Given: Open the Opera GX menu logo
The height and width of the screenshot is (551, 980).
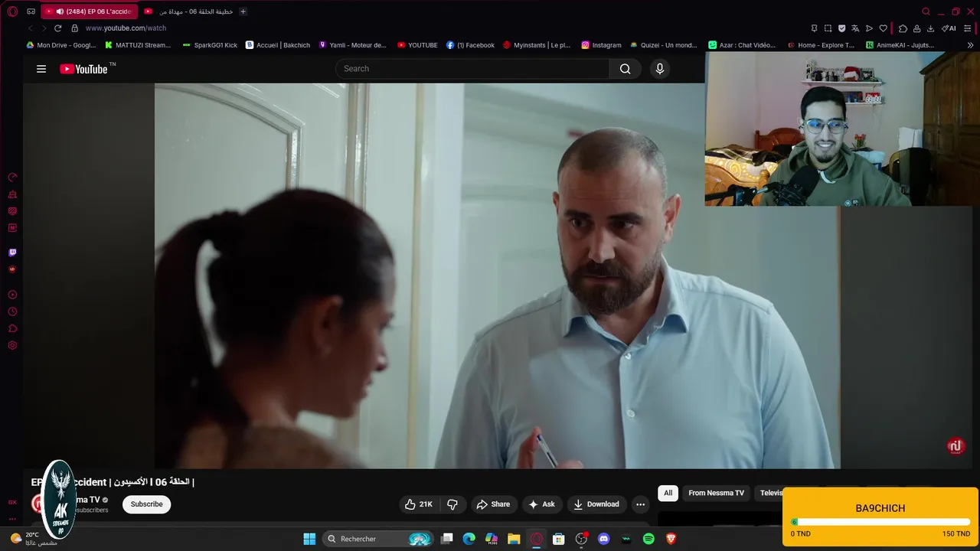Looking at the screenshot, I should [12, 11].
